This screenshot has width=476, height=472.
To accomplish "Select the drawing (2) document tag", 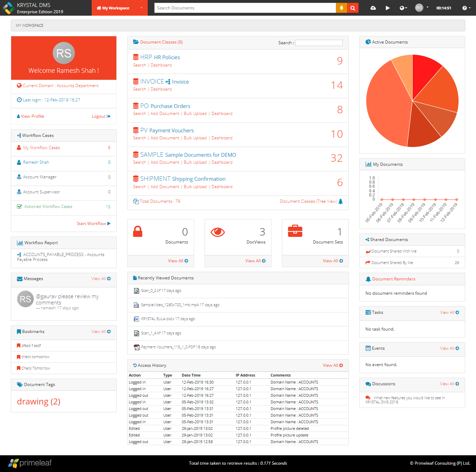I will tap(39, 402).
